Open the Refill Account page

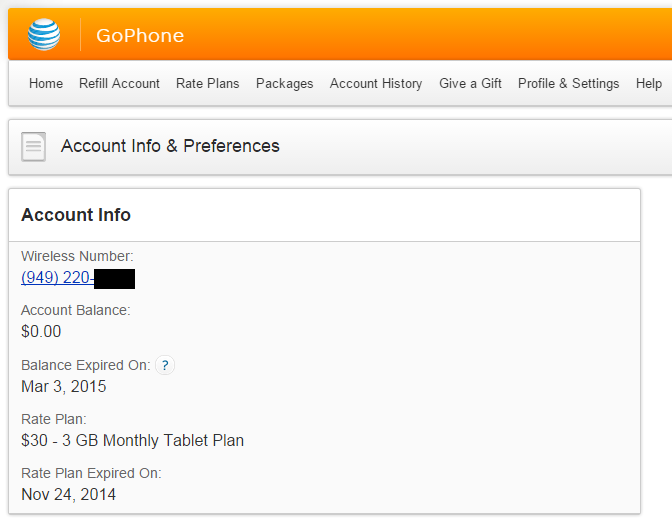(x=119, y=83)
